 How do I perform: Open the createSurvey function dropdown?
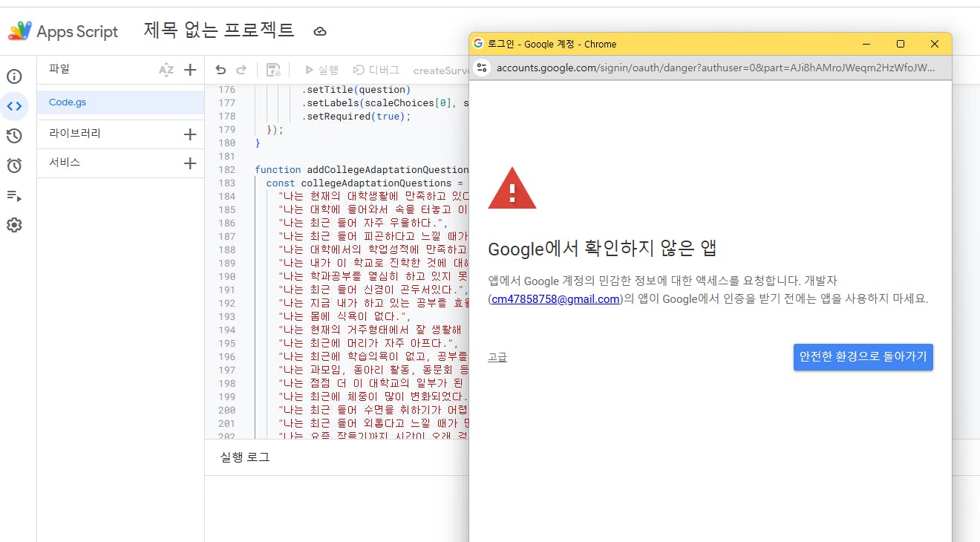click(x=440, y=71)
